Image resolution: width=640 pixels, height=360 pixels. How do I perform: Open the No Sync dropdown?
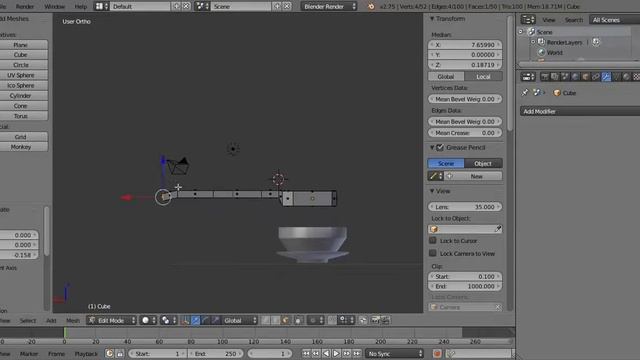point(395,353)
